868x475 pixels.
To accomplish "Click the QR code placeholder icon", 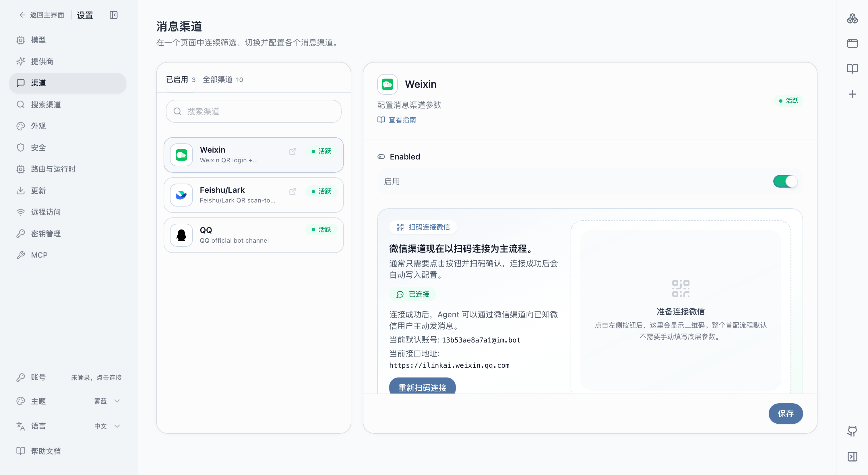I will tap(681, 289).
